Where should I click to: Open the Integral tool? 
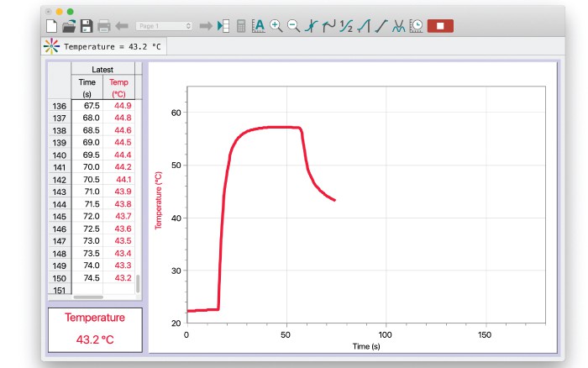363,26
